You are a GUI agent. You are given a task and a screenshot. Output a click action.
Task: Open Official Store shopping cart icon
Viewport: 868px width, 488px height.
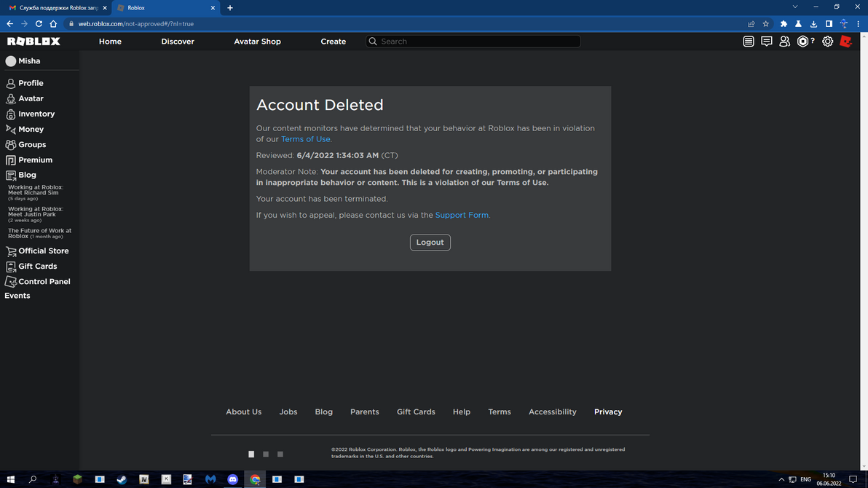coord(10,250)
